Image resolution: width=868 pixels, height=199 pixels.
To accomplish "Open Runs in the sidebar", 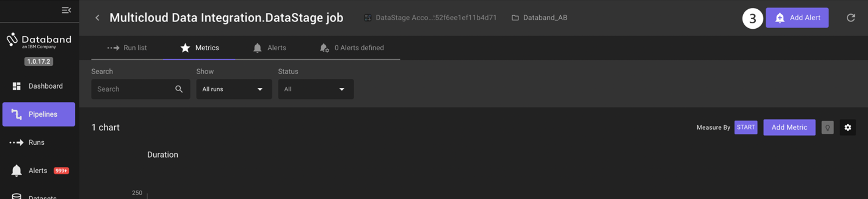I will click(x=39, y=142).
